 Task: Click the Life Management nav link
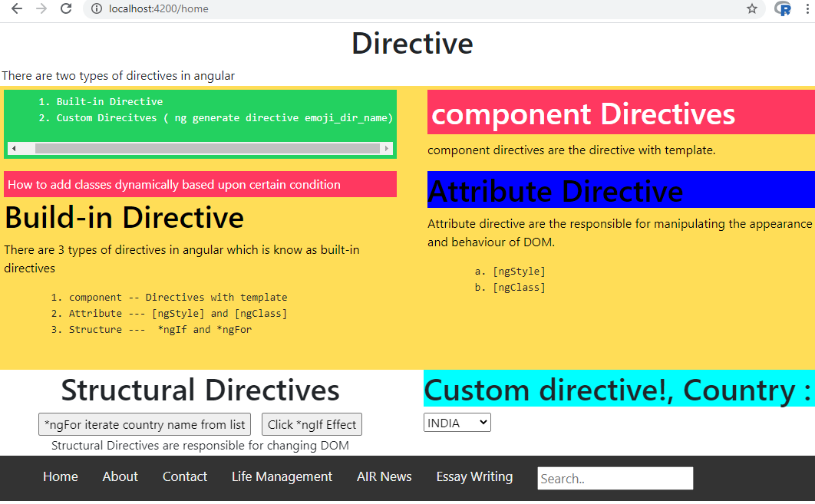(x=282, y=476)
